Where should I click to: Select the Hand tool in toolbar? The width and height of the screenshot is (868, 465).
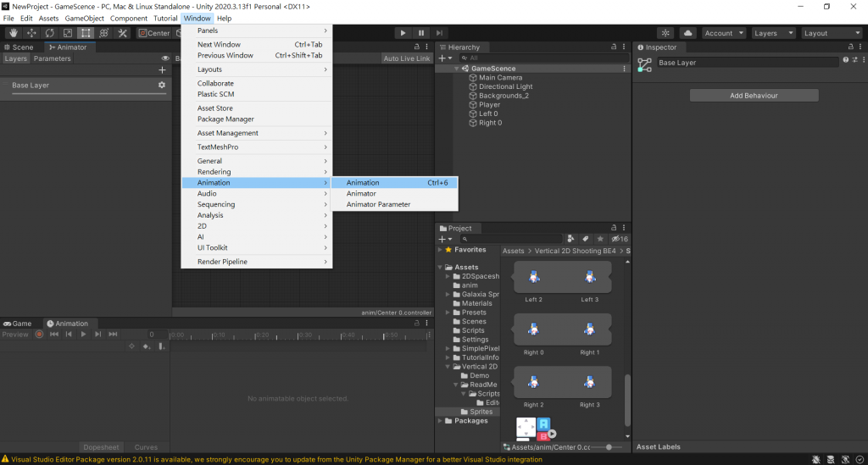click(x=14, y=33)
